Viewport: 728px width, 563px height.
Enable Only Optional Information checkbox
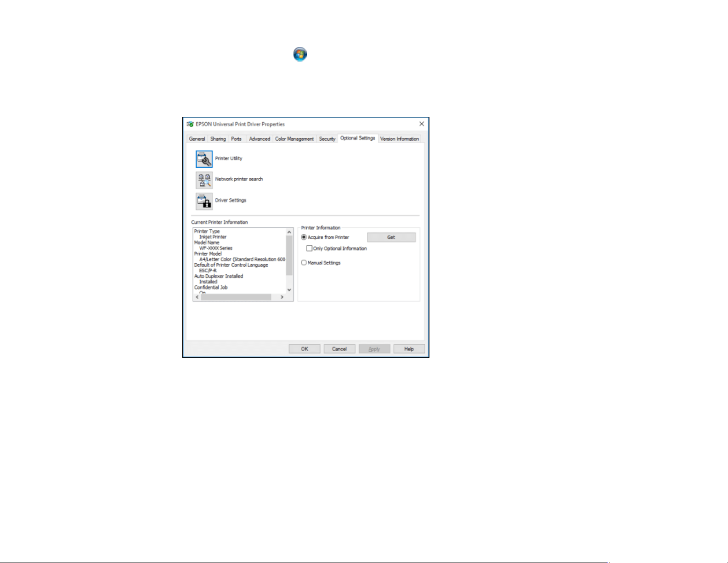[309, 248]
